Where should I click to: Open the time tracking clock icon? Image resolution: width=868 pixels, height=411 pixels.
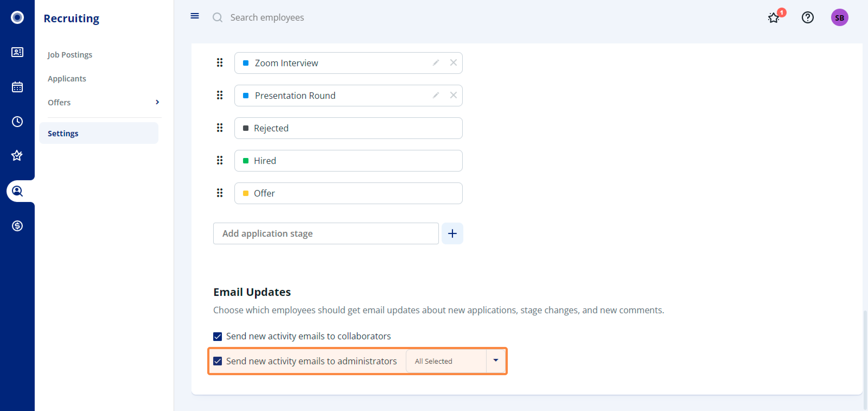pos(17,122)
